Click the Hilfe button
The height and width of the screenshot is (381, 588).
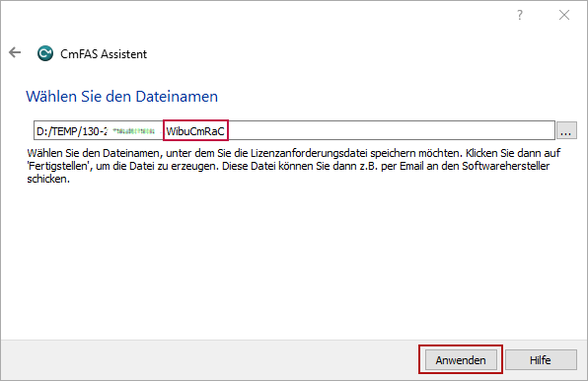point(541,360)
